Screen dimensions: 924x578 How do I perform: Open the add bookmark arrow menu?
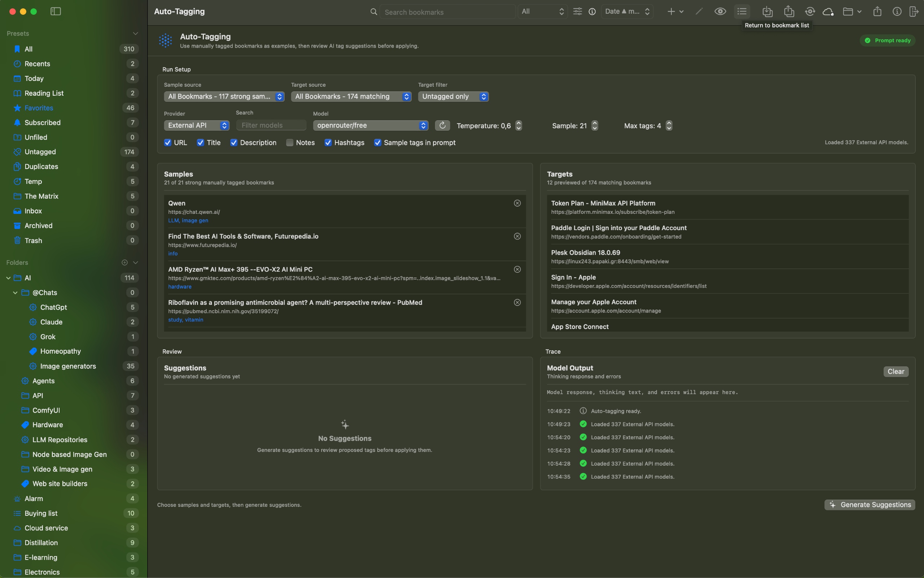pos(681,12)
